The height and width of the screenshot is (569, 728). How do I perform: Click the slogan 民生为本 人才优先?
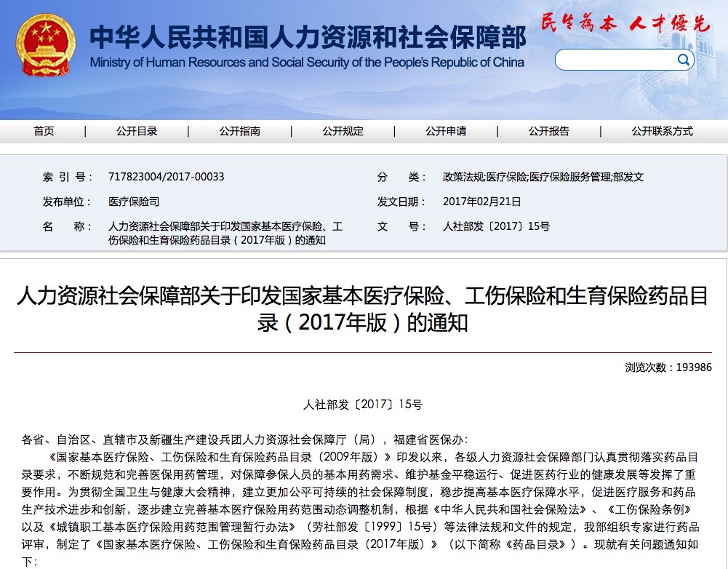pos(625,23)
